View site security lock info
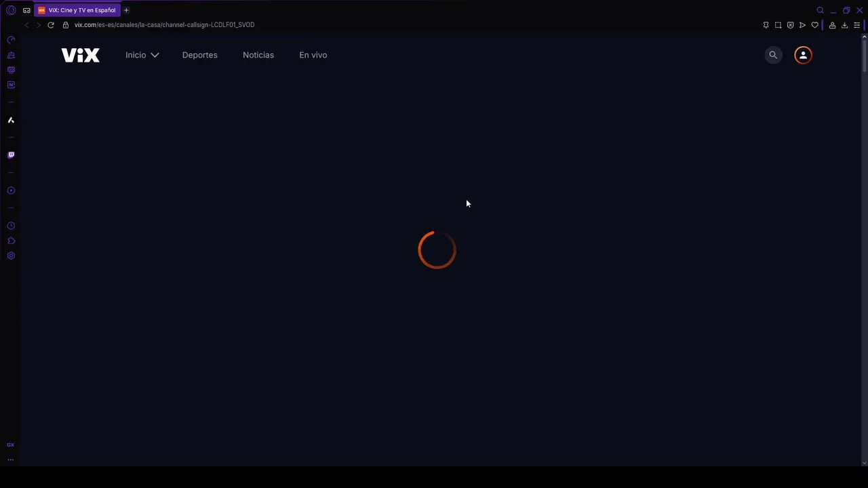 pyautogui.click(x=66, y=25)
